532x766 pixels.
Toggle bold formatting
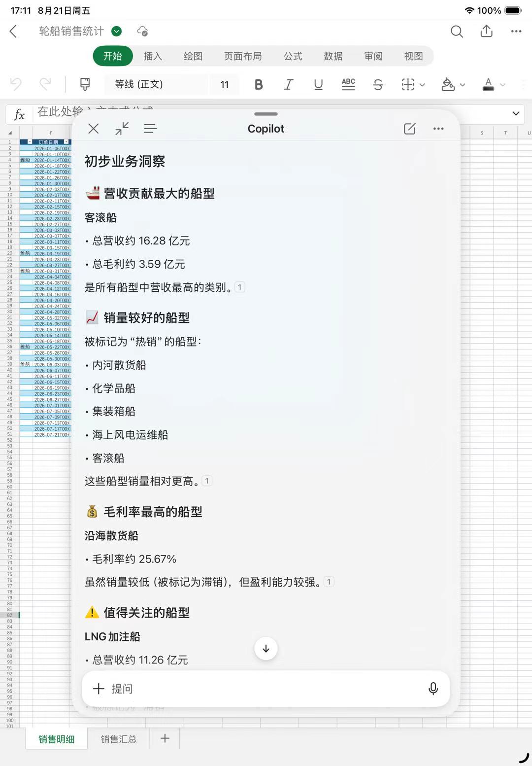coord(259,85)
